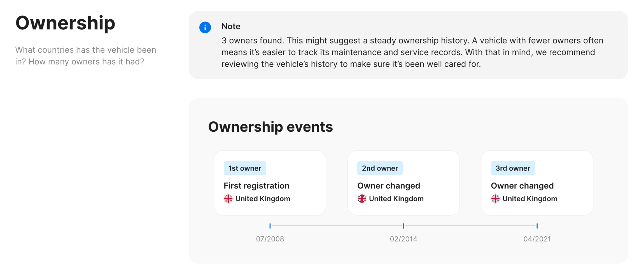
Task: Click the UK flag in 3rd owner card
Action: click(x=495, y=199)
